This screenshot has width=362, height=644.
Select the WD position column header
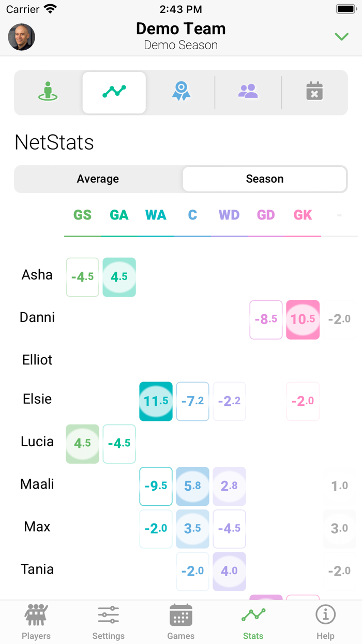click(x=229, y=214)
